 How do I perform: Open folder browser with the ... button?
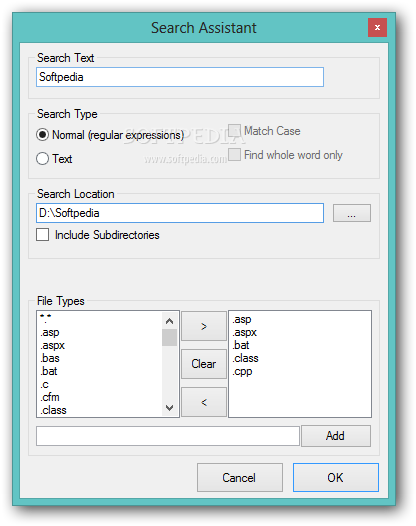352,213
